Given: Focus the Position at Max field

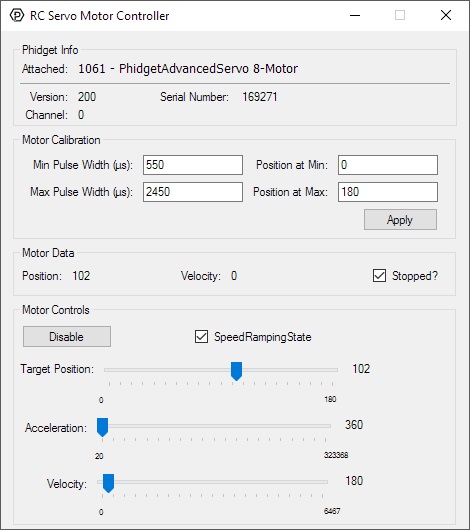Looking at the screenshot, I should (388, 192).
